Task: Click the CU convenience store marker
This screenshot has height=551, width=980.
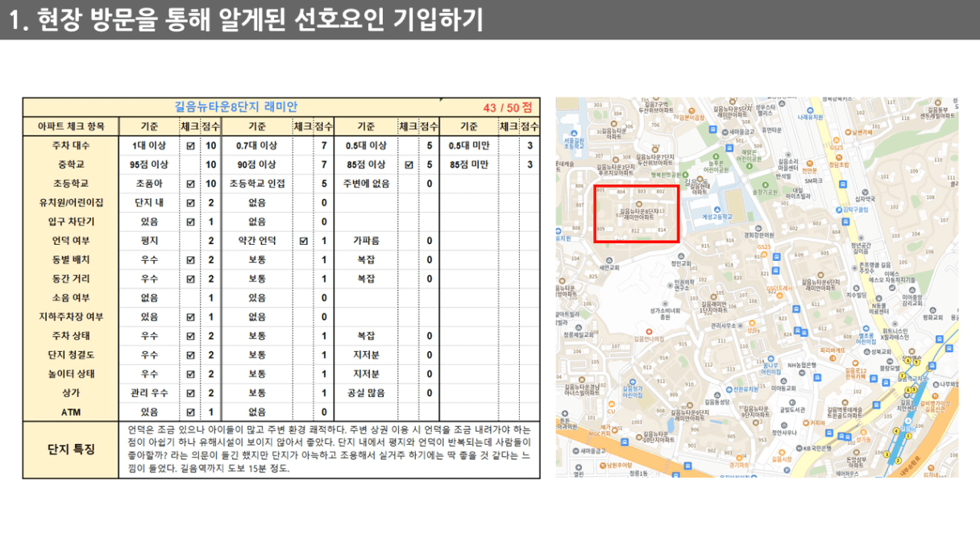Action: click(x=612, y=407)
